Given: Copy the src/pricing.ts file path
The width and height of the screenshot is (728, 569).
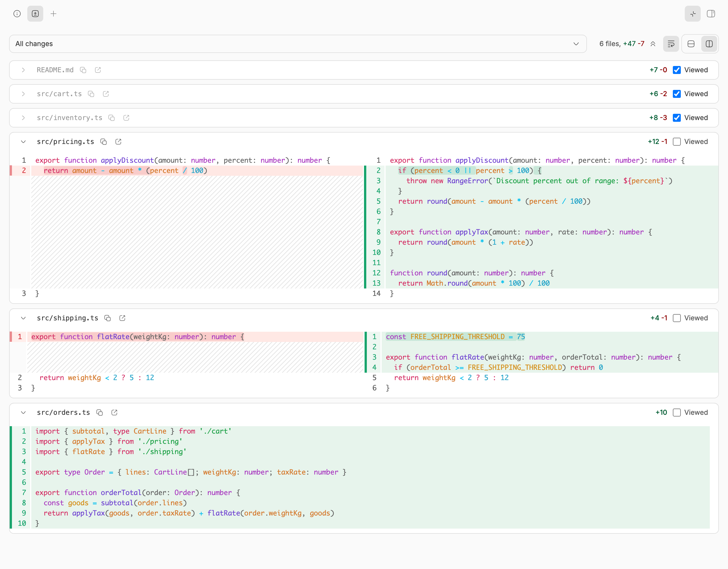Looking at the screenshot, I should 104,142.
